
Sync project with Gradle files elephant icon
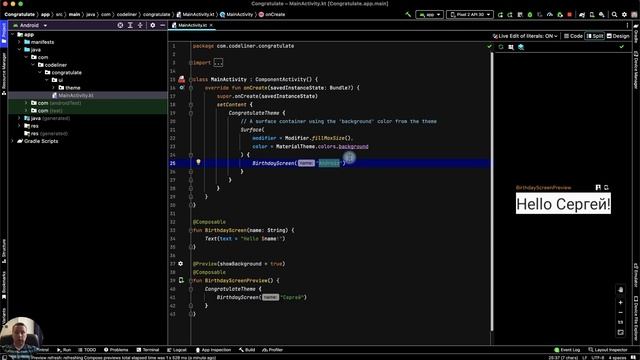point(582,14)
